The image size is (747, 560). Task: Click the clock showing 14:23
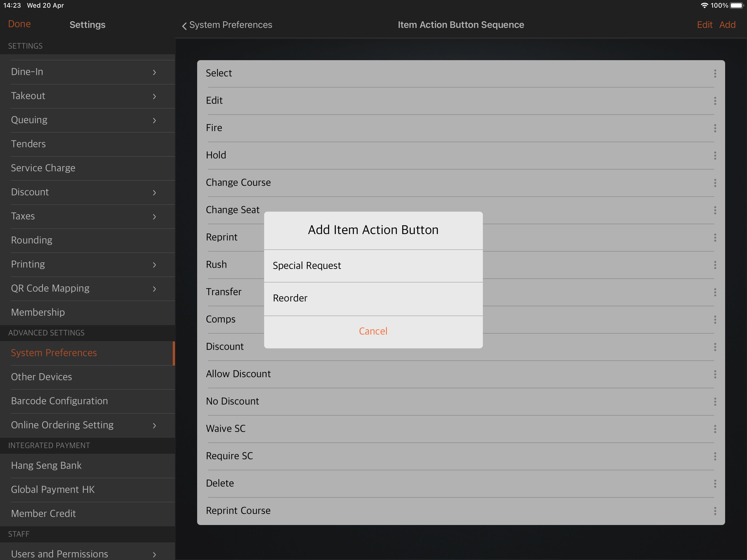[x=12, y=5]
